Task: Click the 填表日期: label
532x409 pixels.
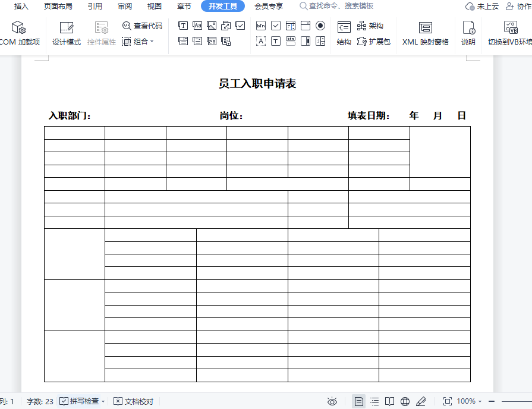Action: [368, 116]
